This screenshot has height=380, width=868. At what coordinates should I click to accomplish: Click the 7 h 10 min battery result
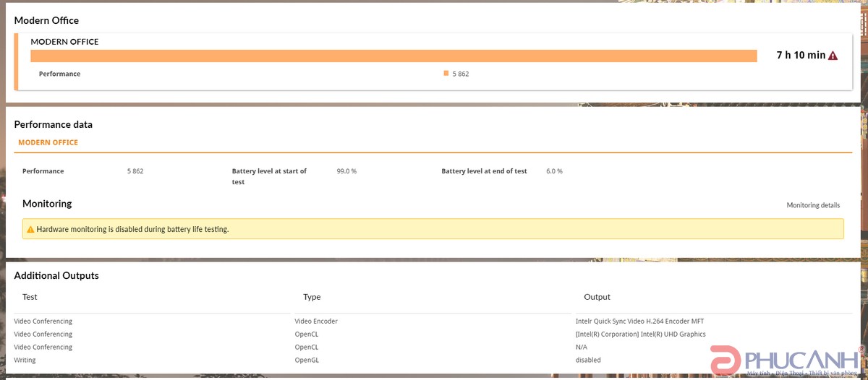(800, 56)
